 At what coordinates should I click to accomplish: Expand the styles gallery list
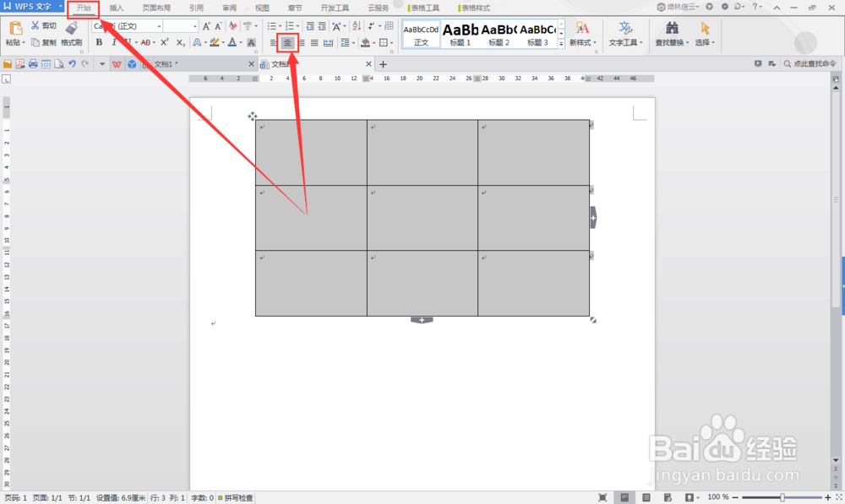(561, 44)
